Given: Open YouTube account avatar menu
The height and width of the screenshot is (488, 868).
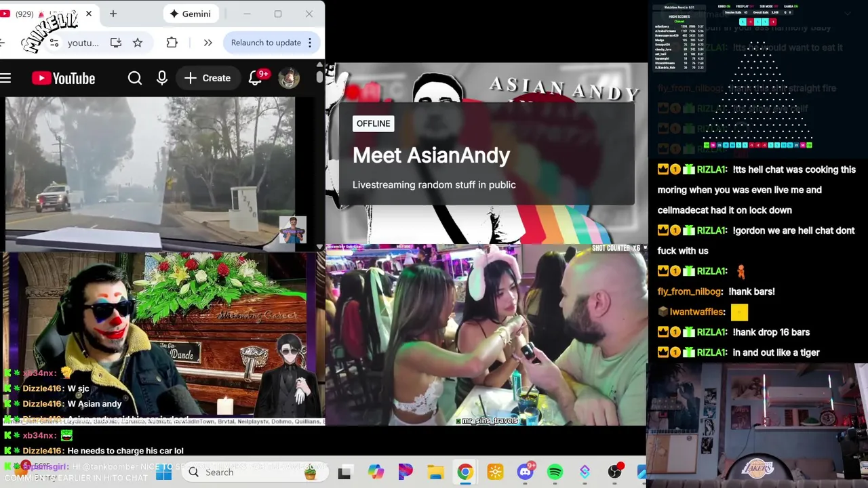Looking at the screenshot, I should coord(289,78).
